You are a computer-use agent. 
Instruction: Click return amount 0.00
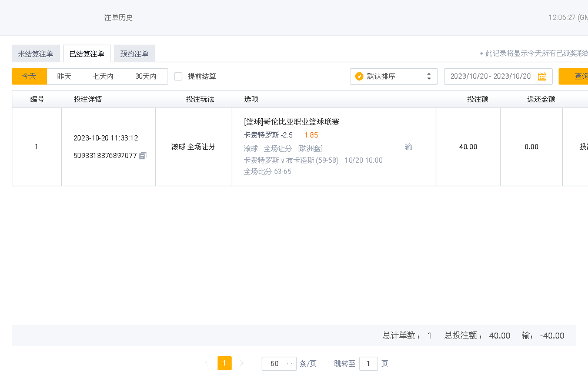point(532,147)
